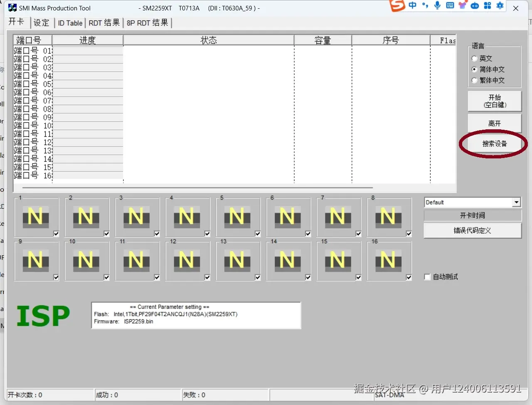Click port 10 N status icon
This screenshot has width=532, height=405.
click(86, 260)
